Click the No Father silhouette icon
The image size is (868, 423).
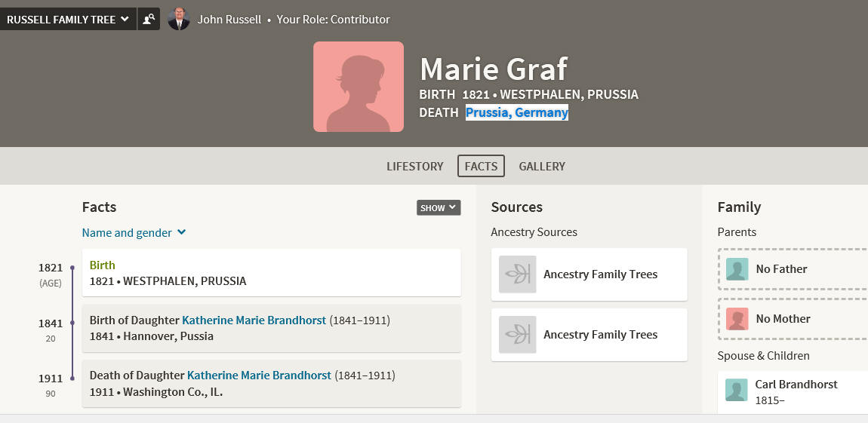click(x=737, y=269)
